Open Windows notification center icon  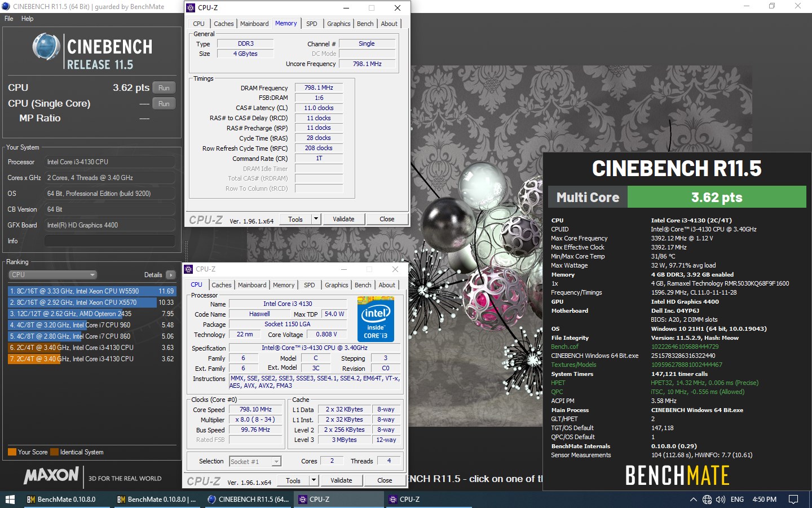coord(793,500)
